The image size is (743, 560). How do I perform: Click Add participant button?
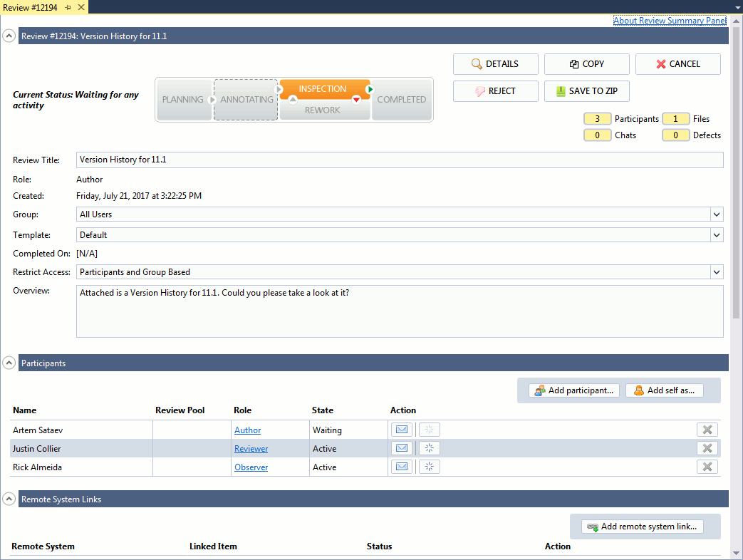point(573,390)
